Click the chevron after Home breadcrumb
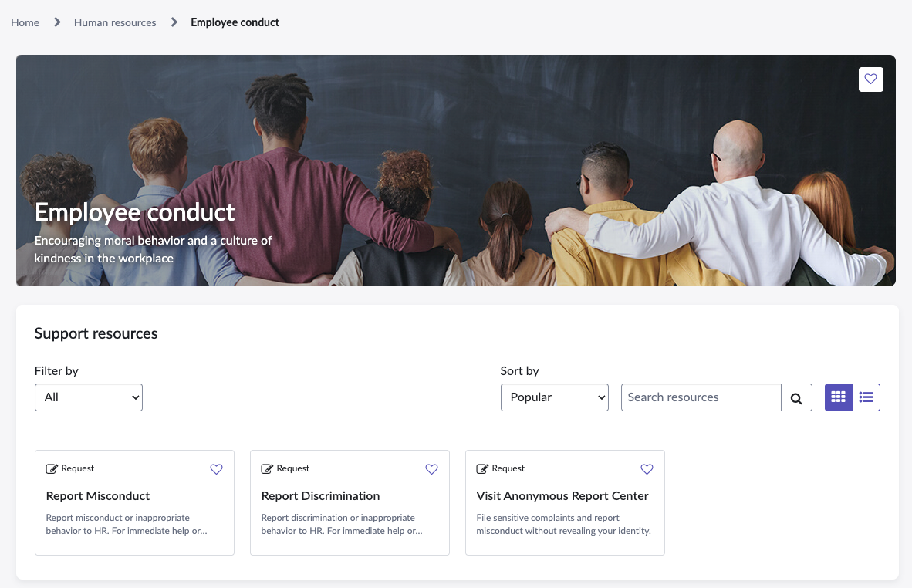The width and height of the screenshot is (912, 588). 57,22
